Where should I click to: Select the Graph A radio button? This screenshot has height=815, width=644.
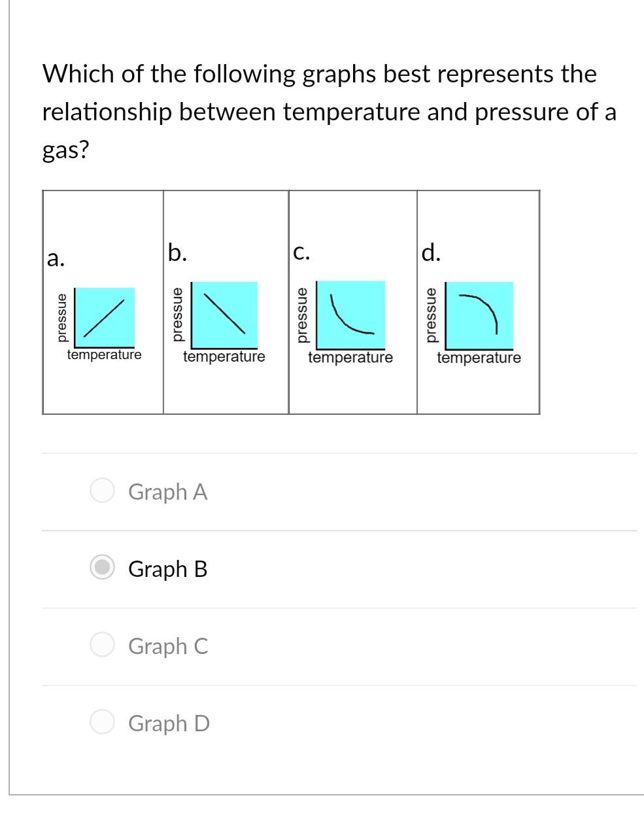tap(102, 491)
